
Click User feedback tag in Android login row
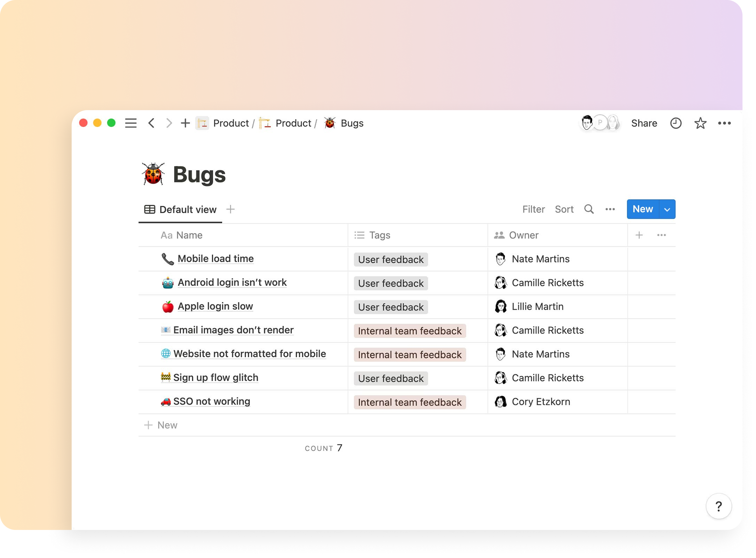(x=391, y=283)
